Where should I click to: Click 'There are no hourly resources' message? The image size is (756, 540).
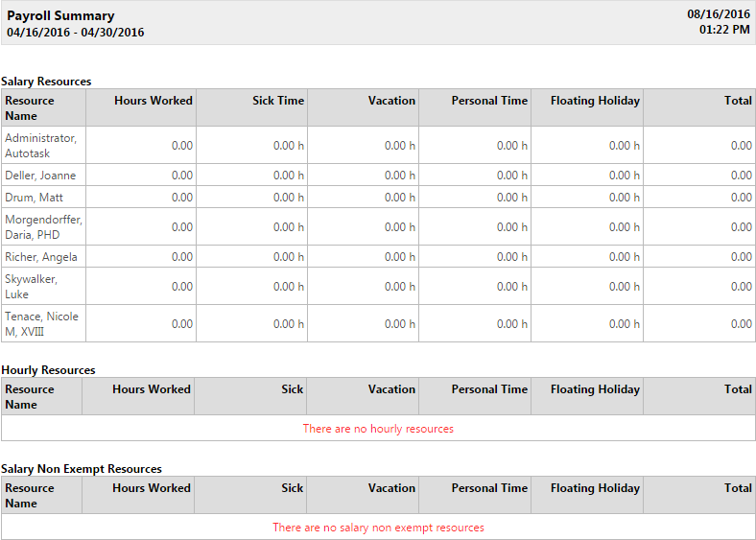378,429
